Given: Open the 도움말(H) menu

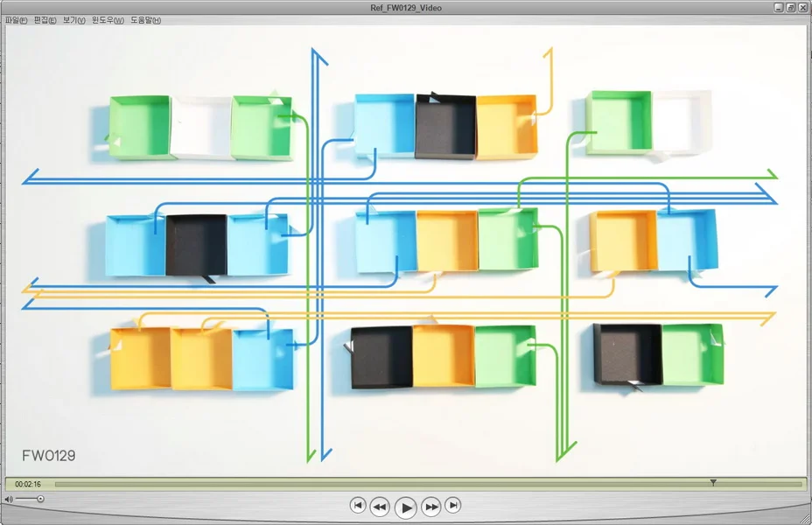Looking at the screenshot, I should click(x=145, y=20).
